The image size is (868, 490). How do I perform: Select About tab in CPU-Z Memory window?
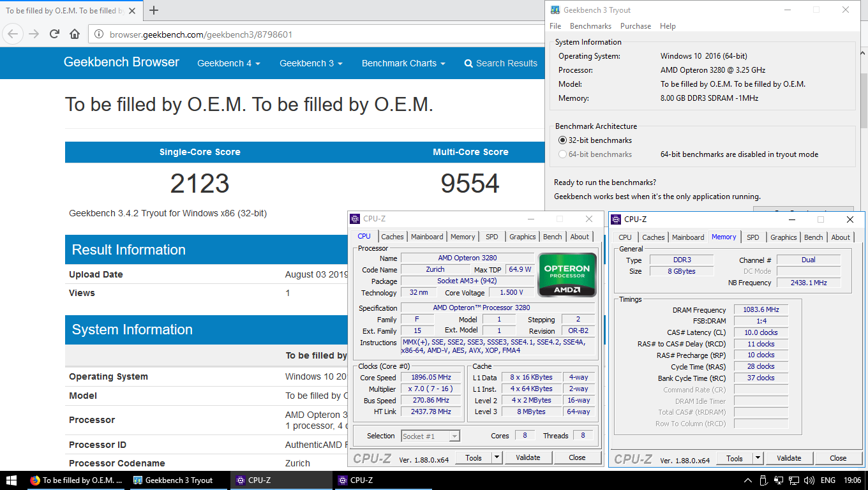[841, 237]
